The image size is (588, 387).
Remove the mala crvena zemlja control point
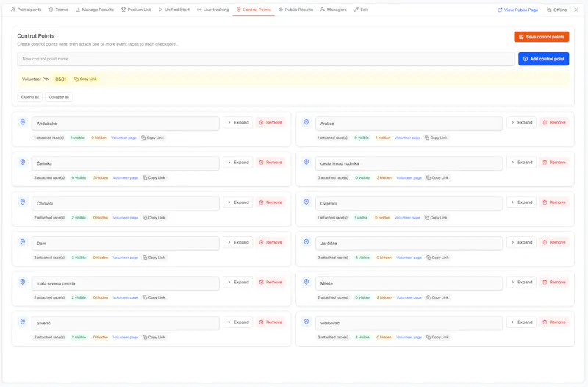270,282
